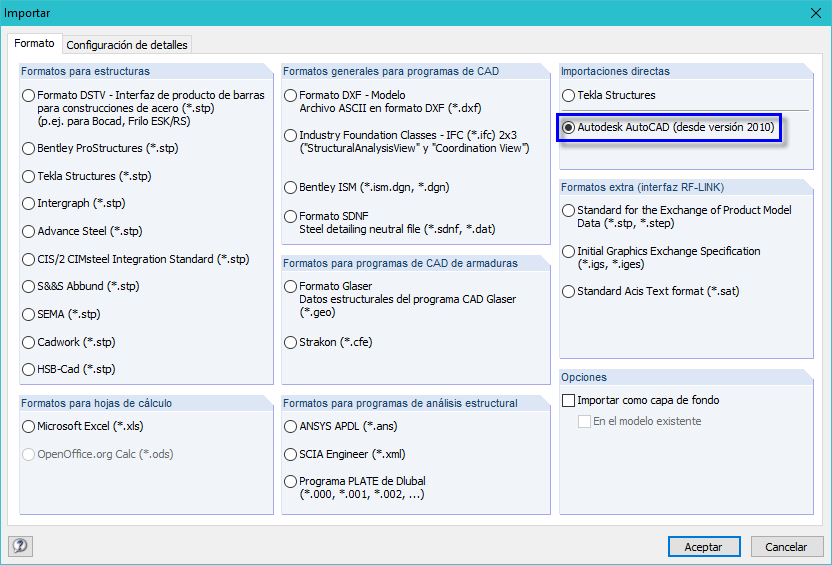Click the Importaciones directas group heading

click(615, 71)
